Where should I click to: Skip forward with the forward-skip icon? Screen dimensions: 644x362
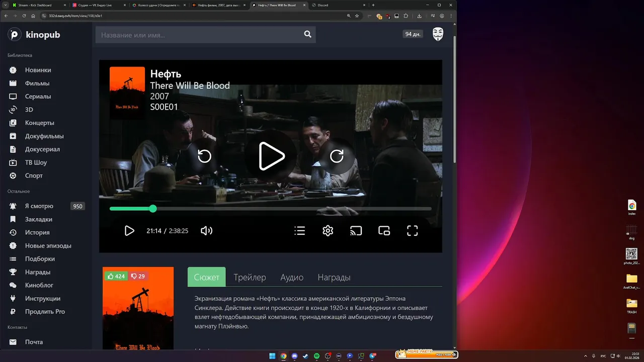pyautogui.click(x=337, y=156)
